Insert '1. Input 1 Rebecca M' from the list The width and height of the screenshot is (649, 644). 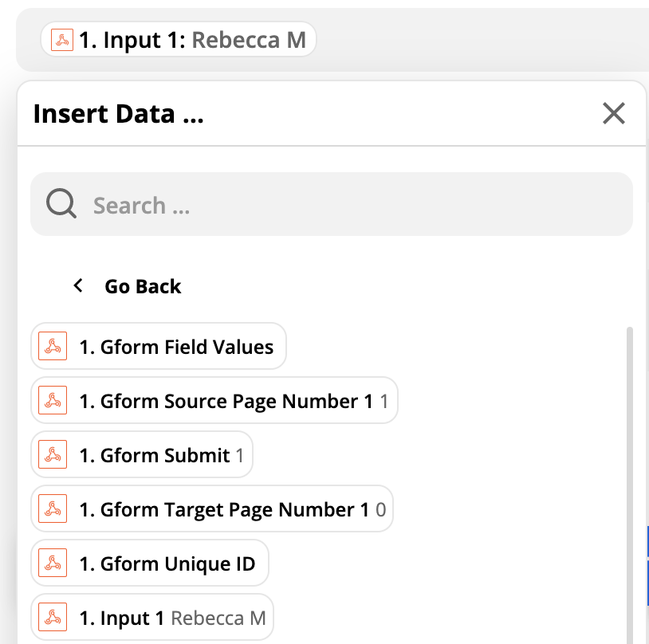coord(152,617)
